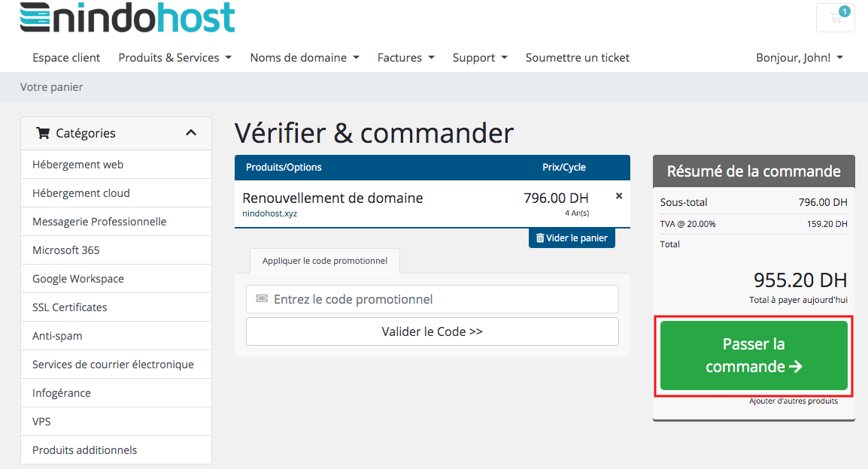Click the Total à payer aujourd'hui label
This screenshot has height=469, width=868.
798,300
